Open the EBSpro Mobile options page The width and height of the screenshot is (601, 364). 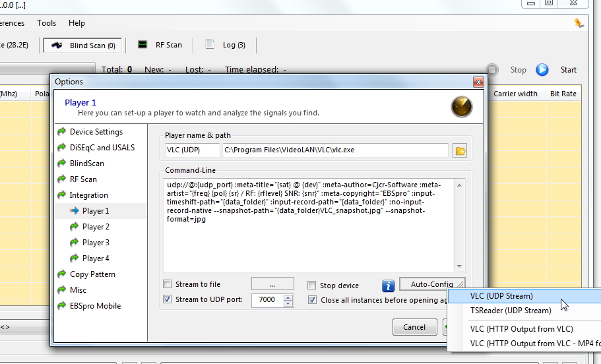click(x=95, y=306)
